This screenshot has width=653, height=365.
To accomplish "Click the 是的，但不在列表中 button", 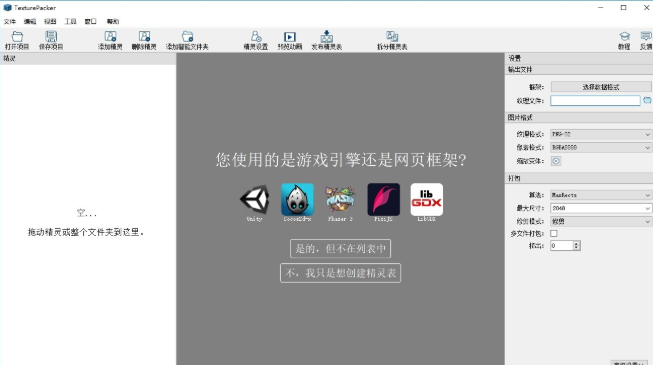I will (x=340, y=249).
